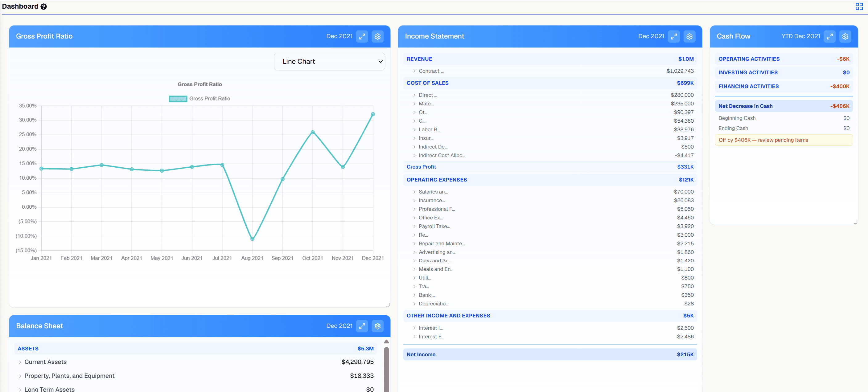Expand the Dues and Su... row
The height and width of the screenshot is (392, 868).
point(414,261)
